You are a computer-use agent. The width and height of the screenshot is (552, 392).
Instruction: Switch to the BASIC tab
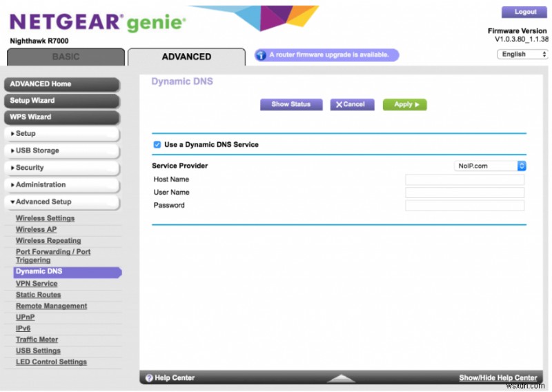(66, 57)
